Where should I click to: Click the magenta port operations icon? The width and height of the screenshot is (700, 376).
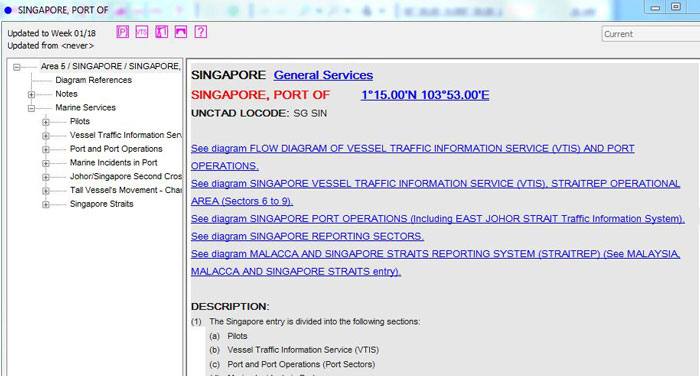162,32
